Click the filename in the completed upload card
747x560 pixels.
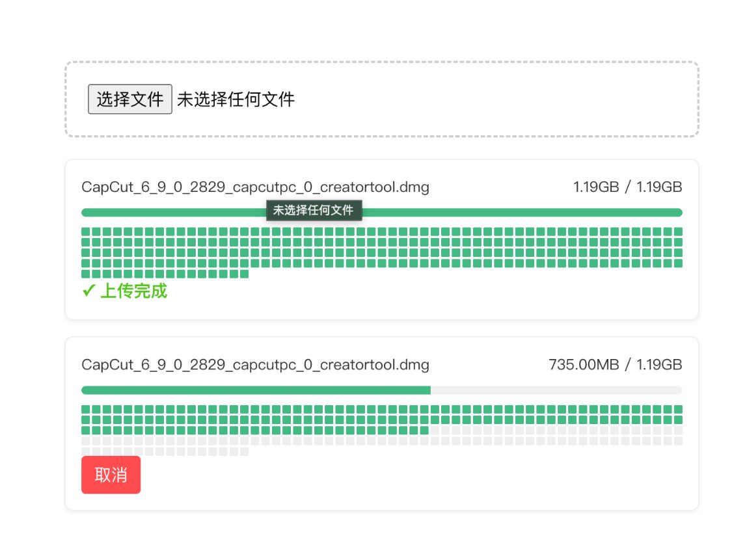(x=255, y=187)
